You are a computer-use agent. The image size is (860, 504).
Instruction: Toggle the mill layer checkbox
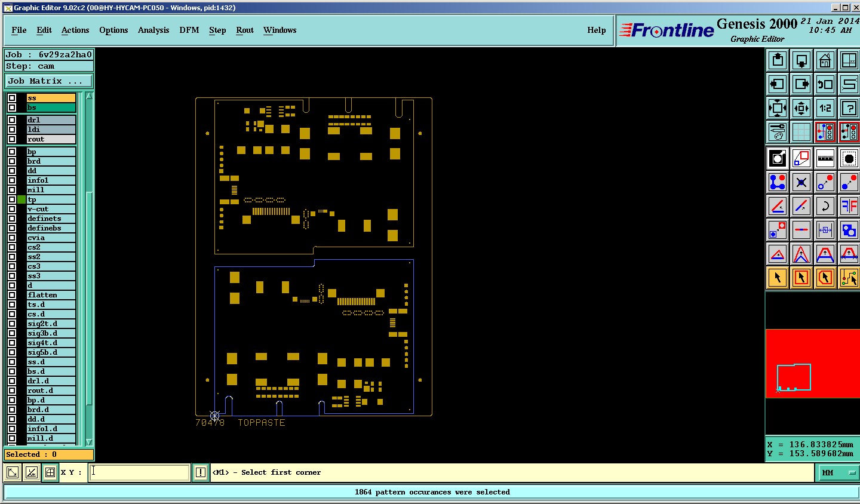pos(12,190)
